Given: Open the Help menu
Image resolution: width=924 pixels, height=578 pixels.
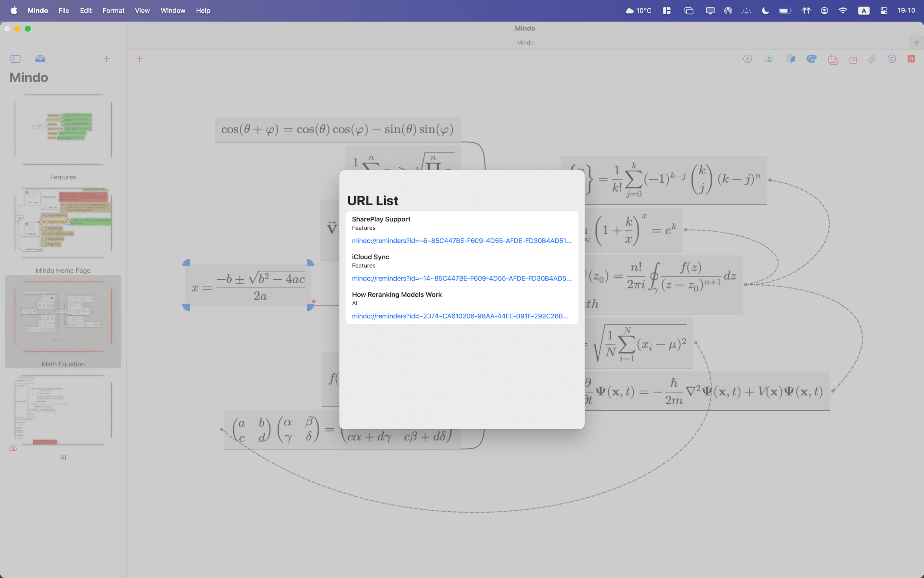Looking at the screenshot, I should click(x=203, y=11).
